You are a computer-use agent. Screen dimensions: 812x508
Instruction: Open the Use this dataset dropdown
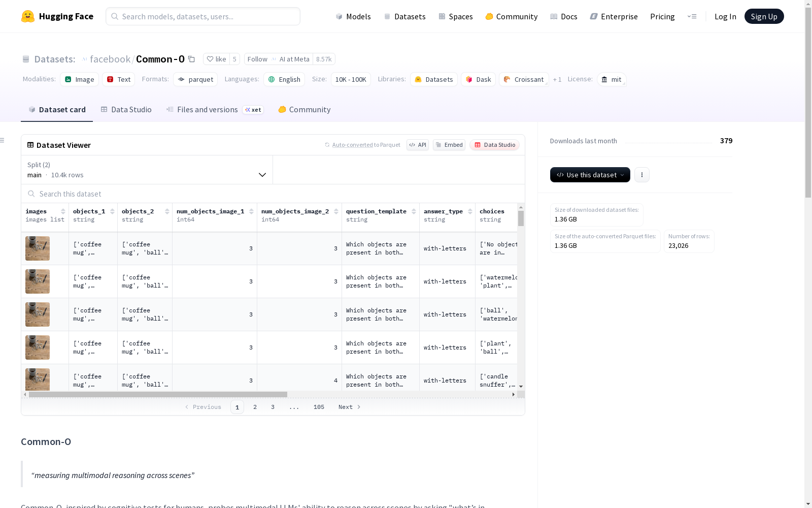click(590, 175)
